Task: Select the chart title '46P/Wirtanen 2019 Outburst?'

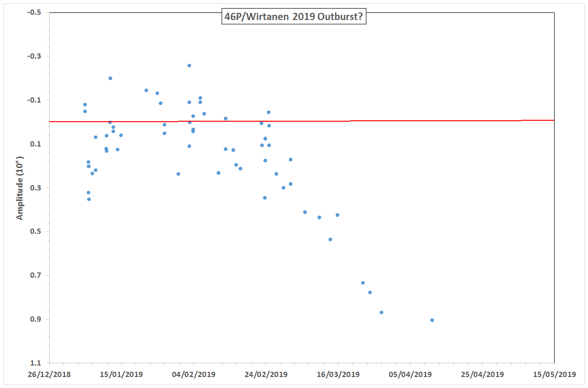Action: pos(294,17)
